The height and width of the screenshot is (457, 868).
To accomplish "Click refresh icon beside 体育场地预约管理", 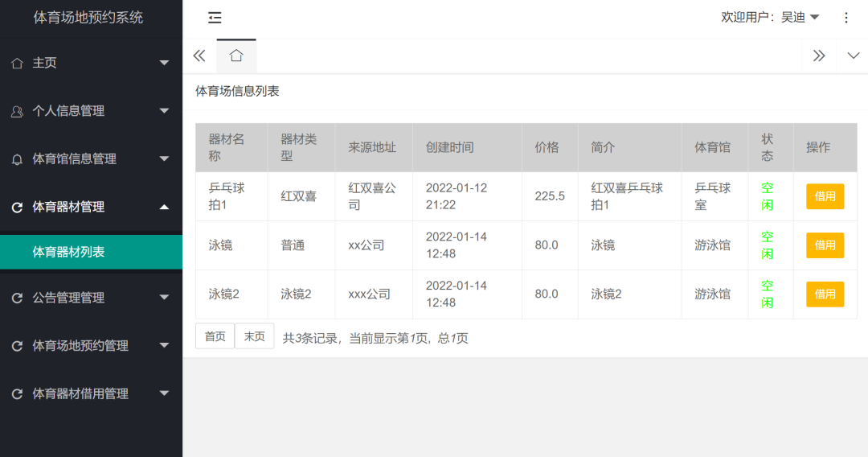I will [17, 346].
